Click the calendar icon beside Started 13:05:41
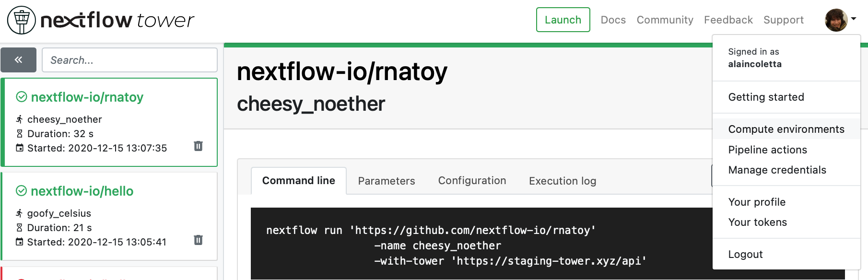The image size is (868, 280). (x=20, y=242)
